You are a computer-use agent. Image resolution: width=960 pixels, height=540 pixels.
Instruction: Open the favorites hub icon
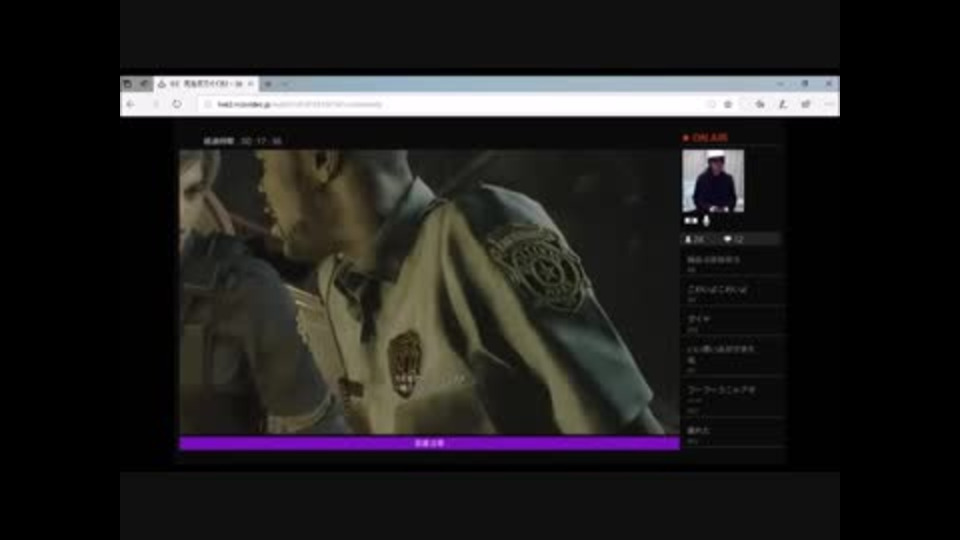coord(760,105)
